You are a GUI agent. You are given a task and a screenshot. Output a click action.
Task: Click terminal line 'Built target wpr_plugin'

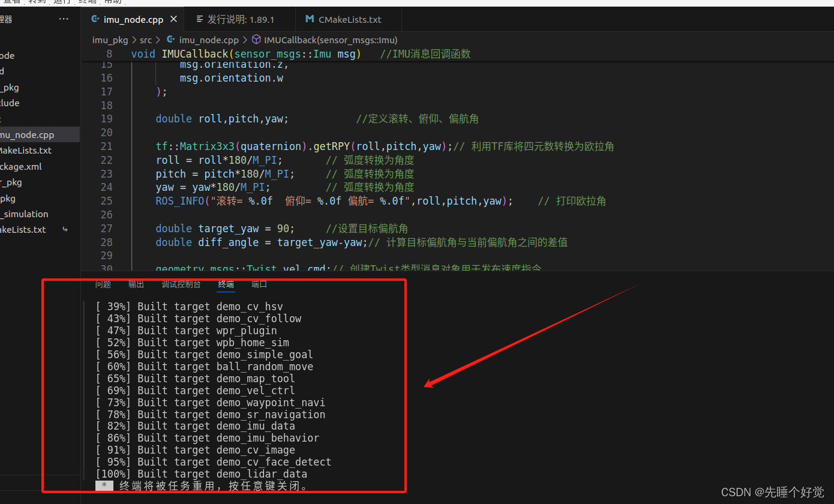[207, 331]
